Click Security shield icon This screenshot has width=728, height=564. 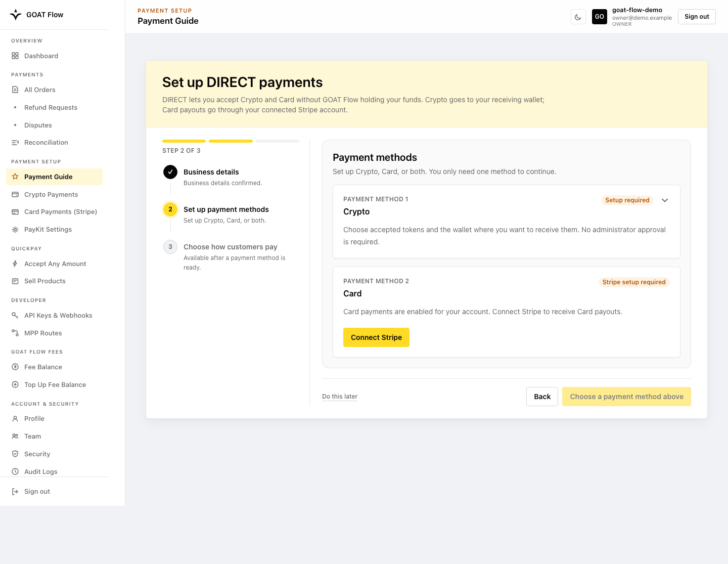click(x=15, y=454)
